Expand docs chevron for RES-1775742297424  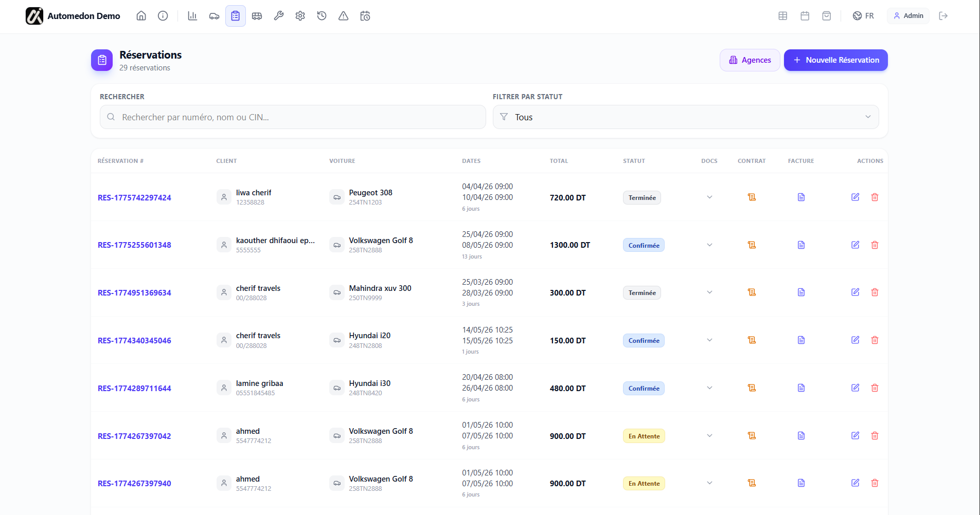click(709, 197)
